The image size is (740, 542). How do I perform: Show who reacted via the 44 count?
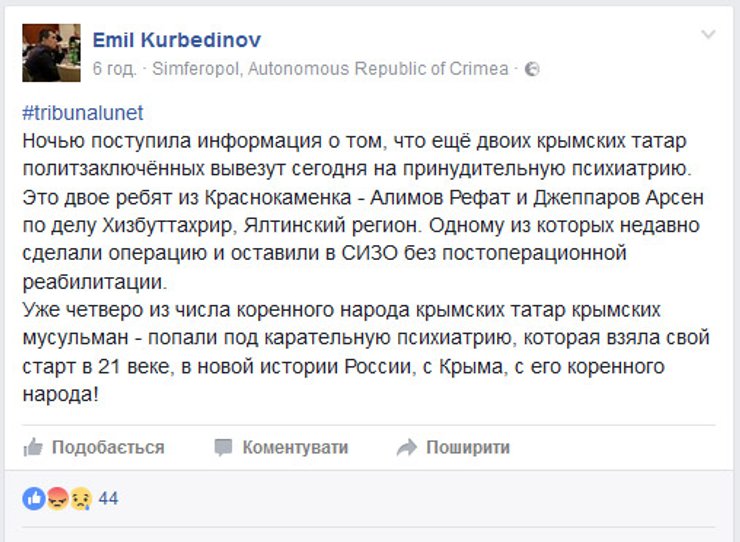(x=108, y=497)
